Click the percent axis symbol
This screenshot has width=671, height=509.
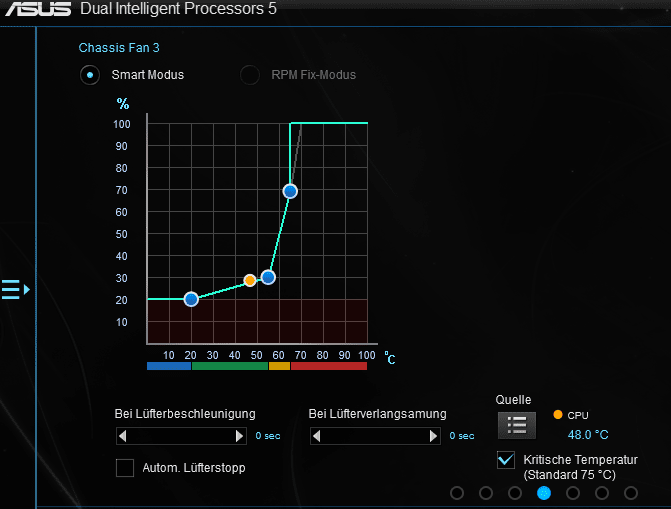tap(123, 104)
